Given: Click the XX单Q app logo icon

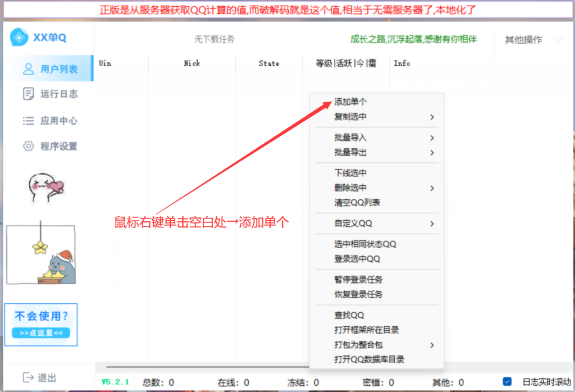Looking at the screenshot, I should point(19,37).
